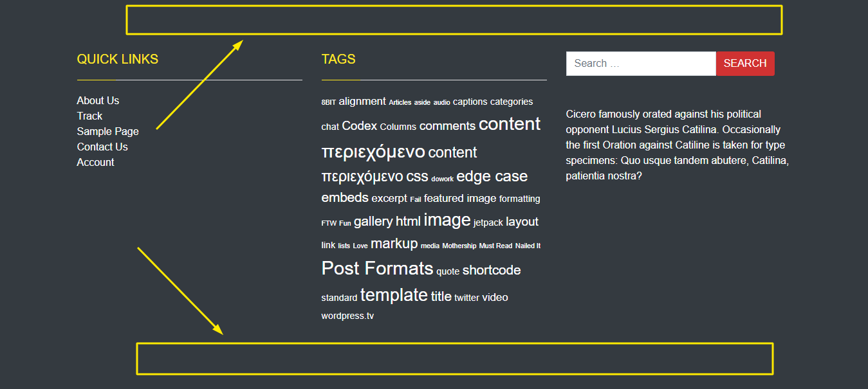The image size is (868, 389).
Task: Open the Nailed It tag
Action: point(528,246)
